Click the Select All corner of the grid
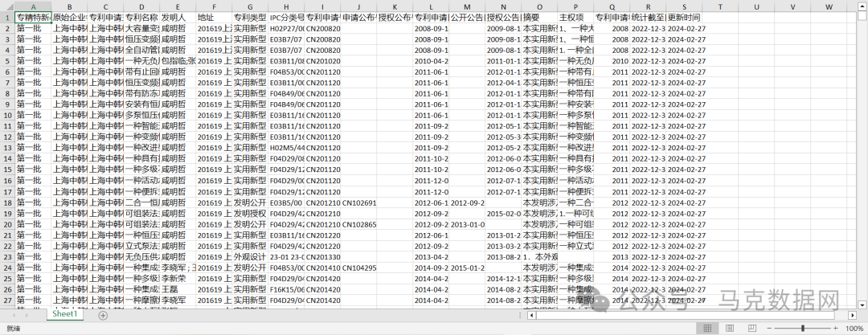Image resolution: width=868 pixels, height=335 pixels. tap(7, 6)
